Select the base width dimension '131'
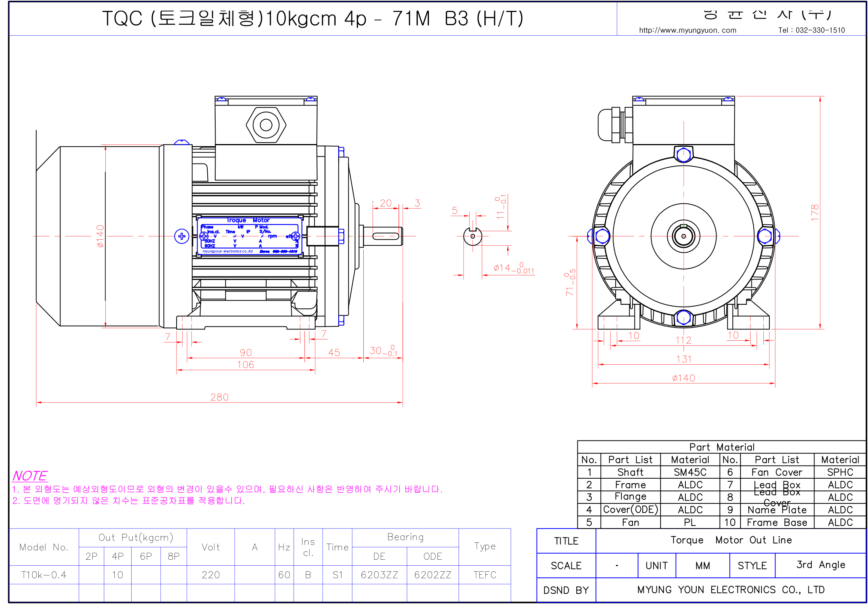The width and height of the screenshot is (868, 604). point(684,359)
